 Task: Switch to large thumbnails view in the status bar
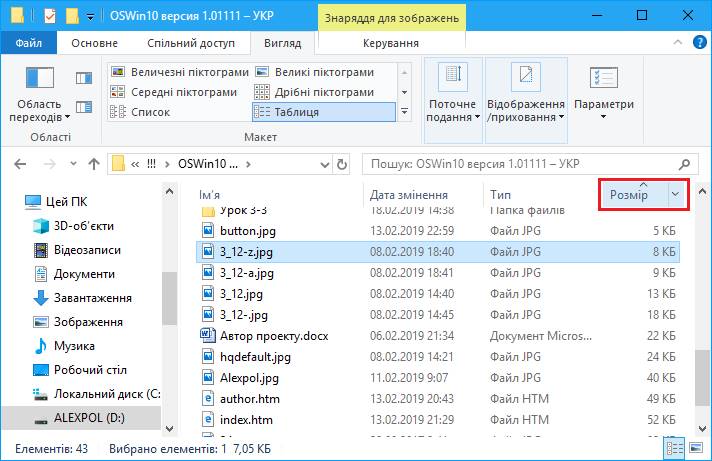pyautogui.click(x=696, y=449)
